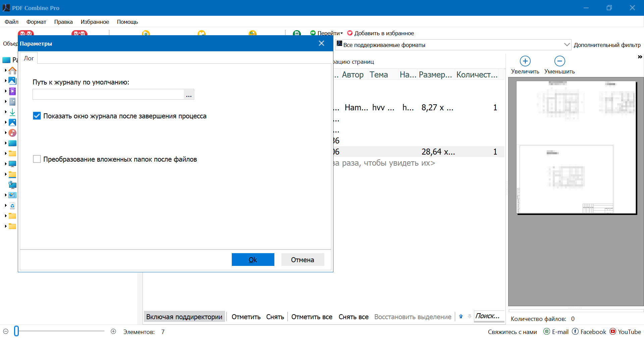
Task: Click the minus icon of Уменьшить
Action: coord(560,61)
